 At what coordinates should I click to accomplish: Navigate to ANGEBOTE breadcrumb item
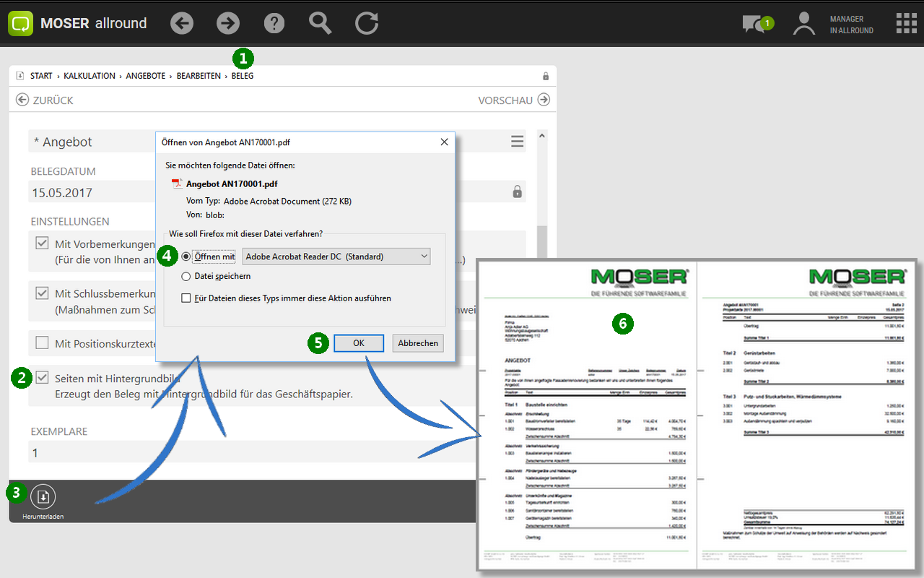pos(145,76)
